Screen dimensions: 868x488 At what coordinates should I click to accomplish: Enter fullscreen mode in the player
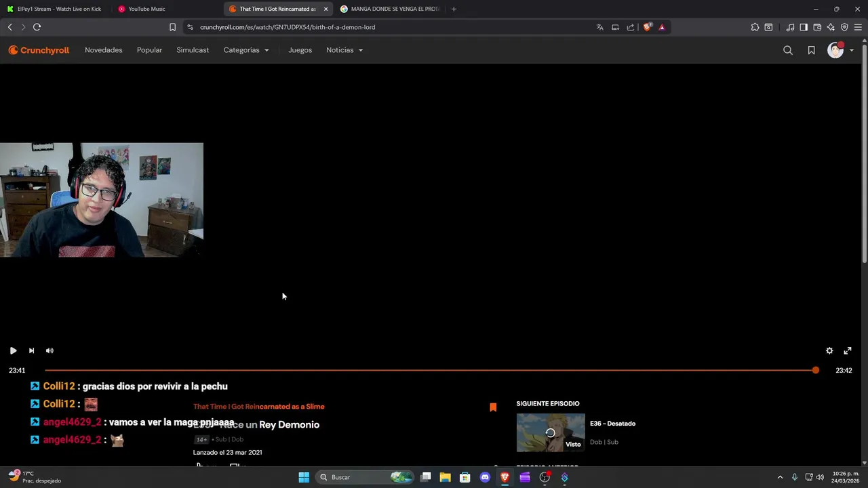[x=848, y=350]
